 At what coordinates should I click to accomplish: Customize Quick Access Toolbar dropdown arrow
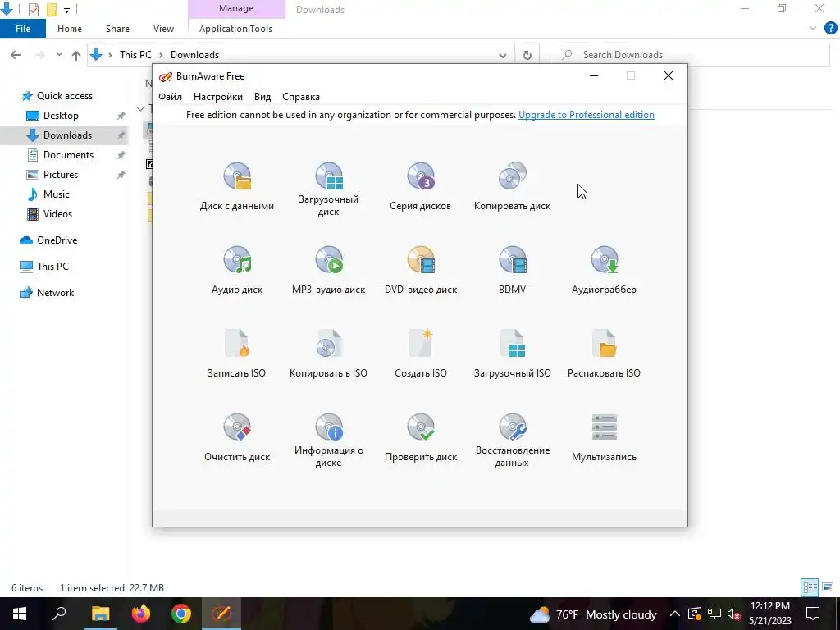coord(66,10)
